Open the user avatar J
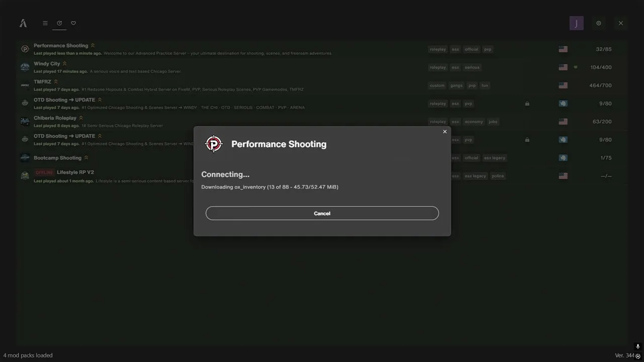Screen dimensions: 644x362 tap(577, 23)
